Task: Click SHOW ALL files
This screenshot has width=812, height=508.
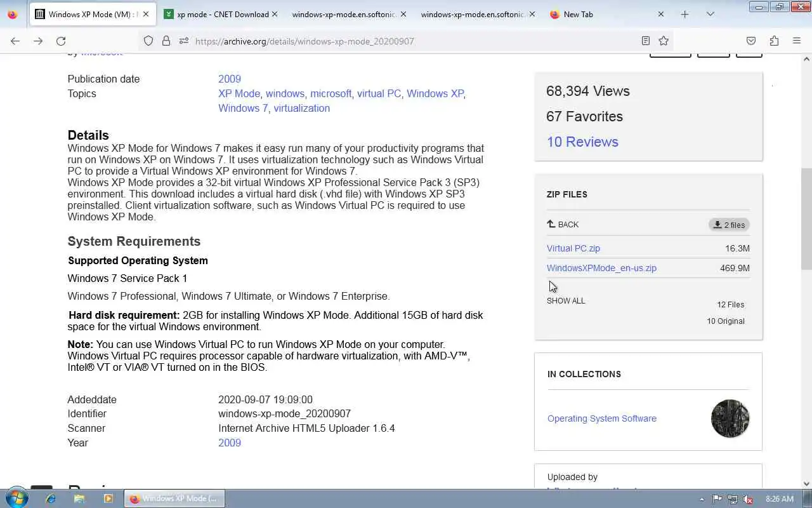Action: click(x=566, y=300)
